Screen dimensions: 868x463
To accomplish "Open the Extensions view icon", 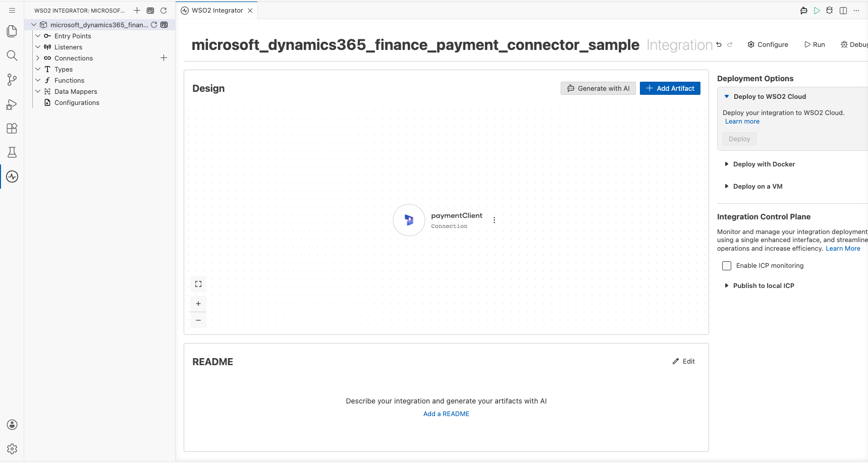I will coord(12,128).
